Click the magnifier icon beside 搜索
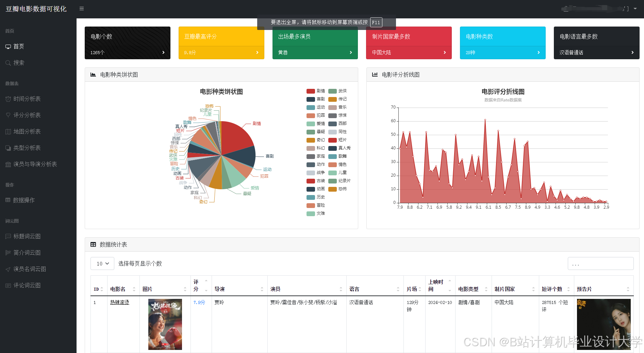The height and width of the screenshot is (353, 644). point(8,63)
